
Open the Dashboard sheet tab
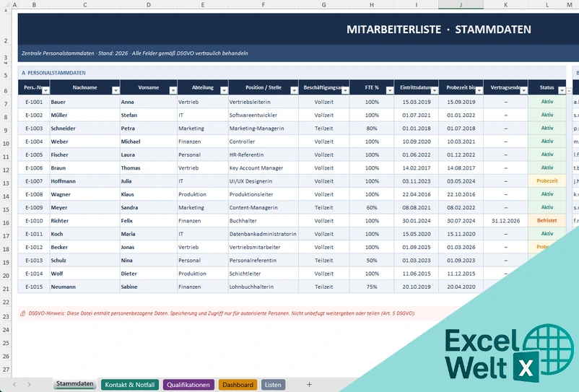pyautogui.click(x=238, y=385)
